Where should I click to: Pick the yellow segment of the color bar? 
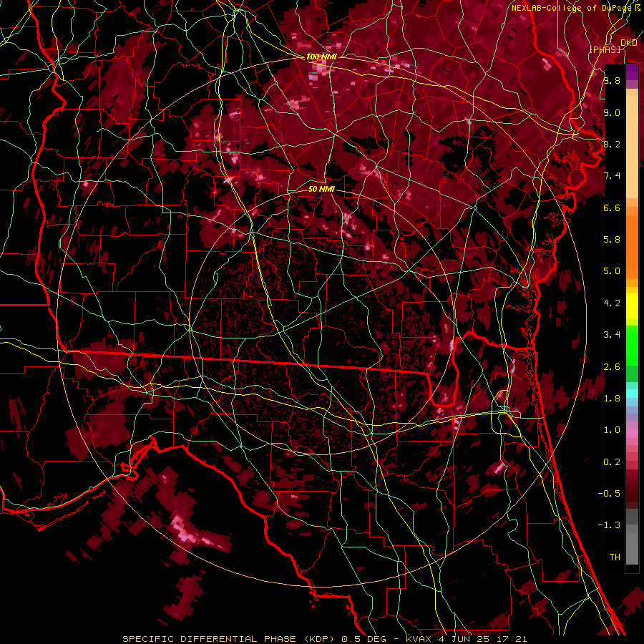(x=632, y=306)
